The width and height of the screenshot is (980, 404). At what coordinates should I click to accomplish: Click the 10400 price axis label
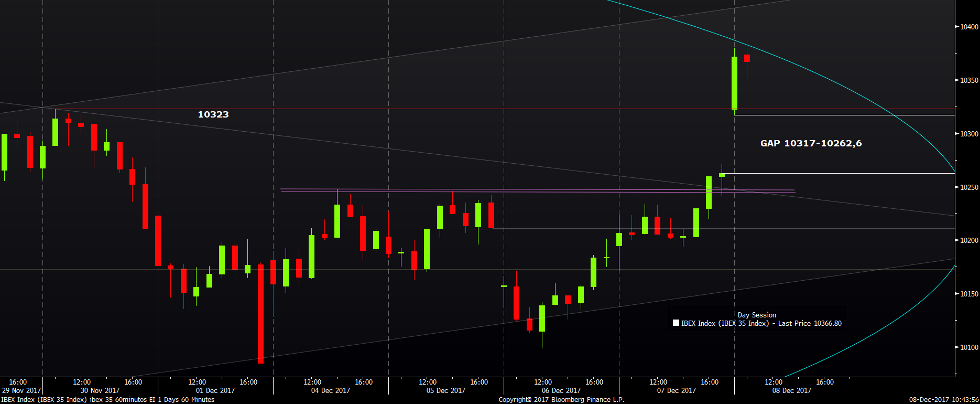pyautogui.click(x=969, y=27)
